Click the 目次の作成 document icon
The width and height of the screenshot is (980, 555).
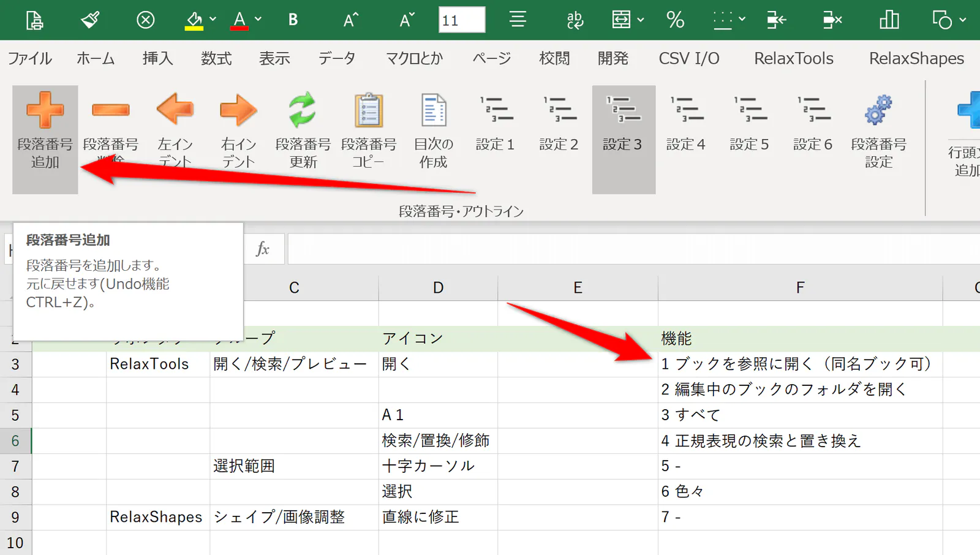[x=434, y=110]
